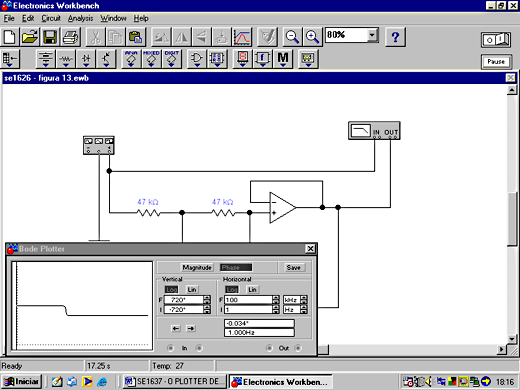Toggle the simulation power switch

tap(496, 40)
